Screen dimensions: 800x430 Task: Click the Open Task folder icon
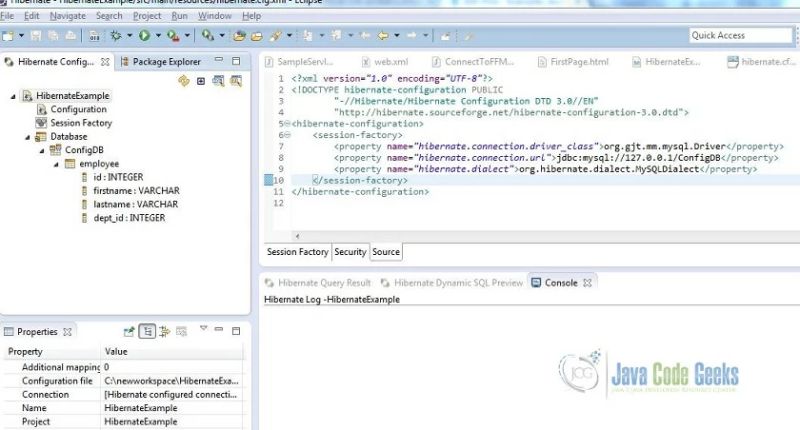pyautogui.click(x=257, y=36)
